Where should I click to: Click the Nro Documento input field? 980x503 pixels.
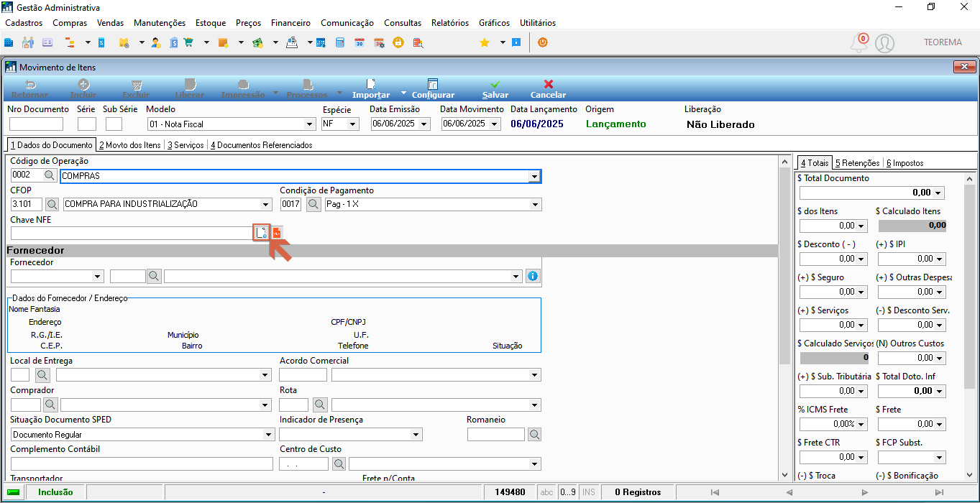pyautogui.click(x=36, y=124)
